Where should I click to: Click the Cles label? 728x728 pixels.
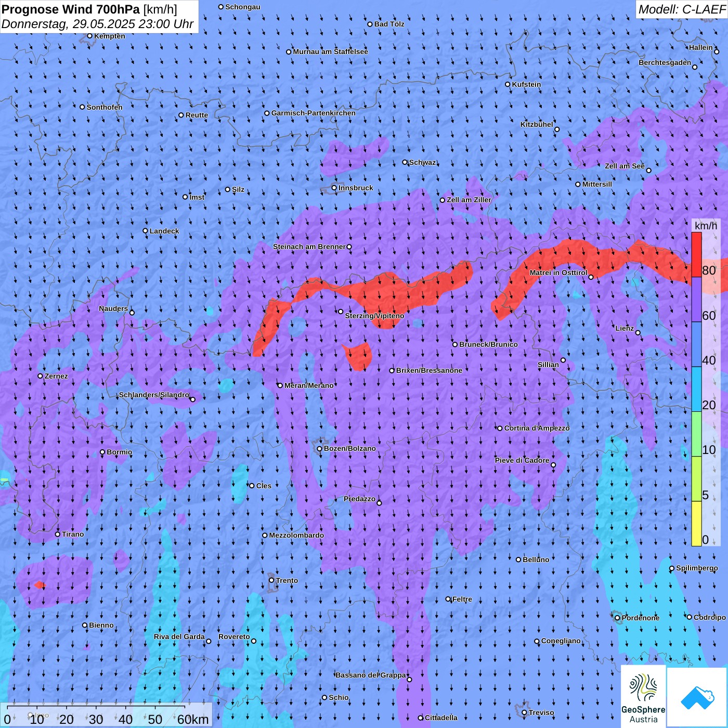click(264, 486)
